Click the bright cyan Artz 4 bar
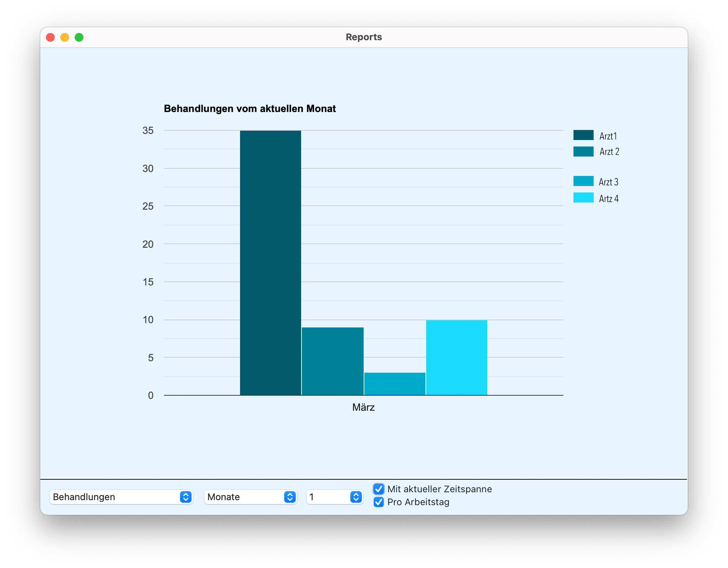The height and width of the screenshot is (568, 728). point(456,357)
